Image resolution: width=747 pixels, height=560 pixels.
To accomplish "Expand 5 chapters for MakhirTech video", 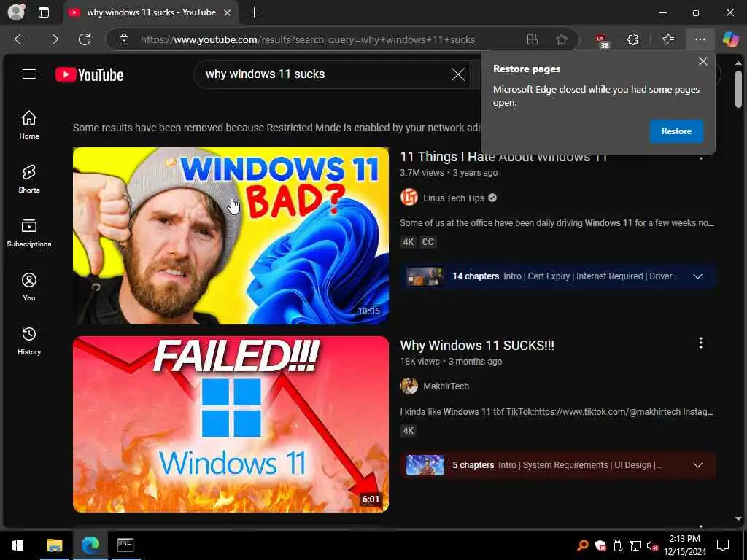I will pyautogui.click(x=697, y=465).
